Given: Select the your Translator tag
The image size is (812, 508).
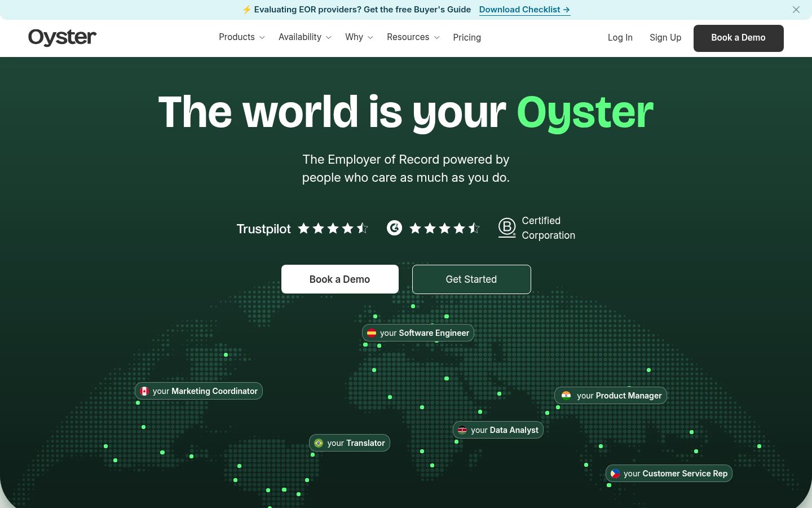Looking at the screenshot, I should pyautogui.click(x=350, y=443).
